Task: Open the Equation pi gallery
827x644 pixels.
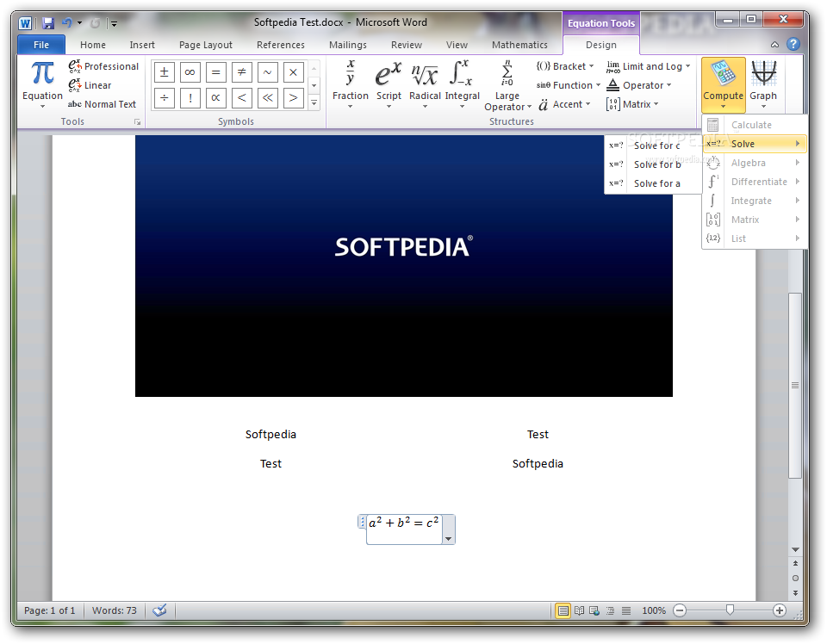Action: coord(42,84)
